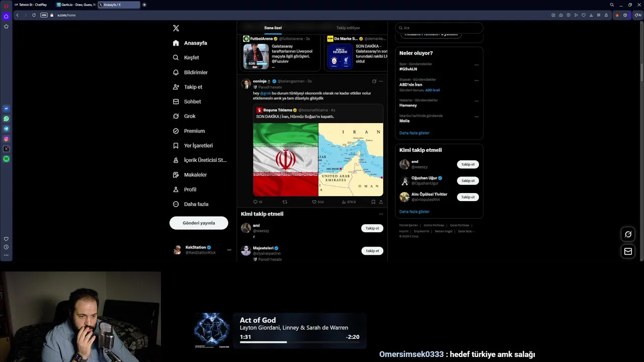Switch to the Tahmin Et - ChatPlay tab
644x362 pixels.
pos(33,5)
